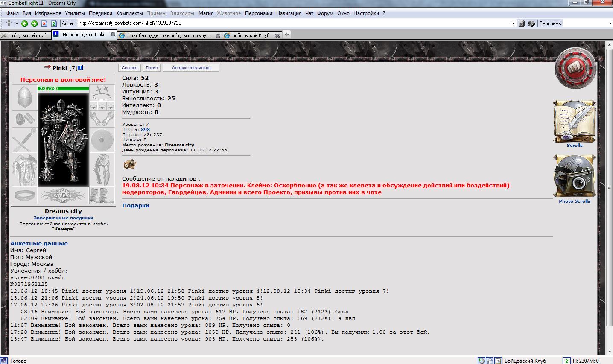Click the cross icon in the address toolbar
This screenshot has height=364, width=613.
click(x=9, y=23)
